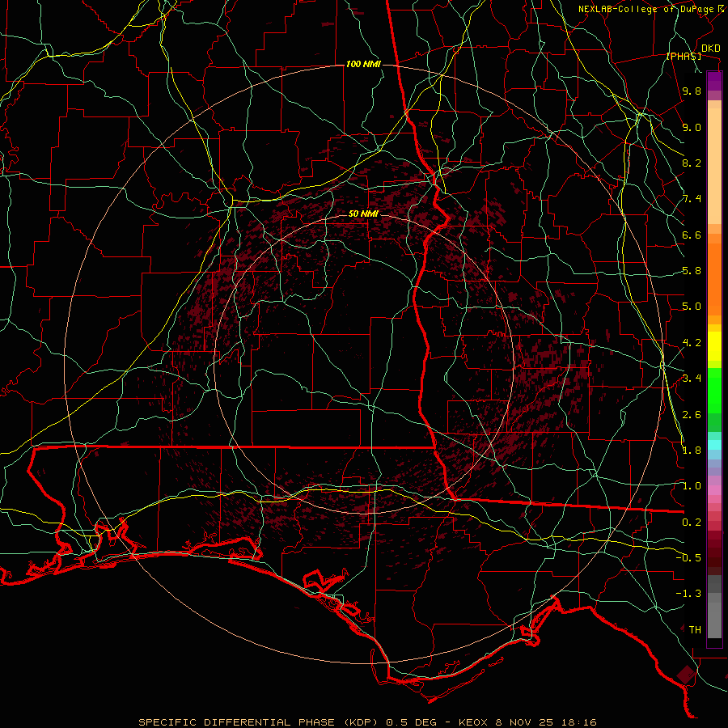Click the 9.8 legend value
This screenshot has width=728, height=728.
coord(692,91)
